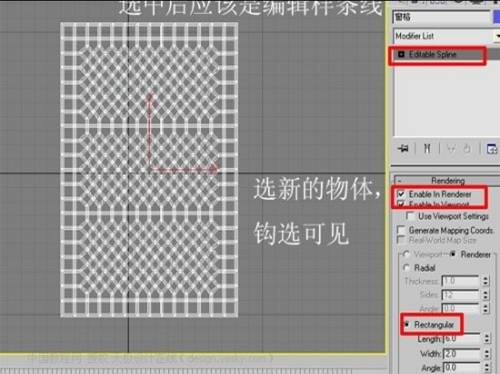Click the Thickness spinner arrows
The image size is (500, 374).
pos(485,281)
